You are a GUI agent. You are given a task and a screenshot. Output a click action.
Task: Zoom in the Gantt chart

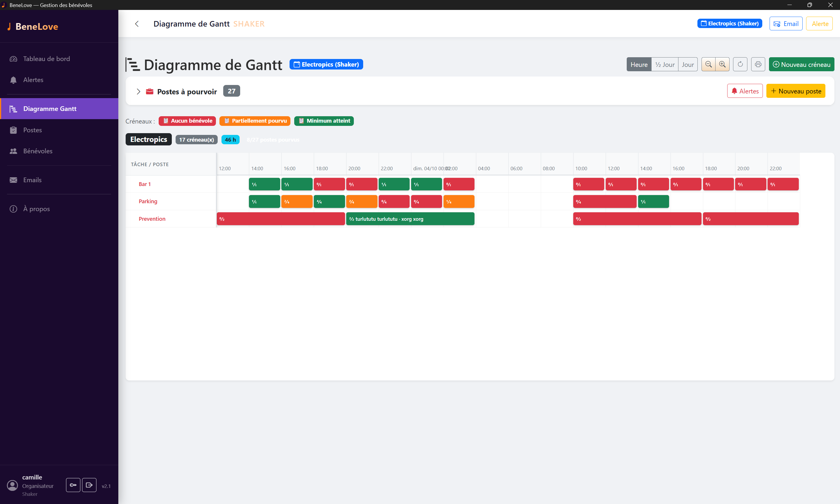point(723,65)
